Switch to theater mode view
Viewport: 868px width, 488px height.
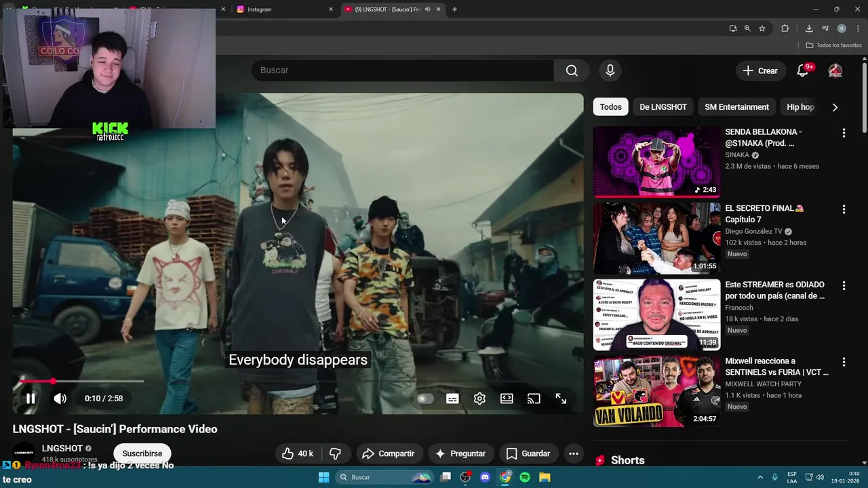click(507, 399)
